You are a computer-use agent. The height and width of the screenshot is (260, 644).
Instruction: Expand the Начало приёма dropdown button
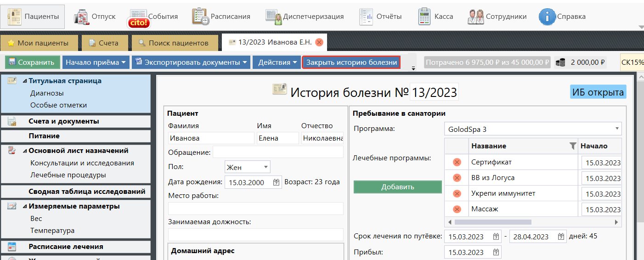point(124,62)
